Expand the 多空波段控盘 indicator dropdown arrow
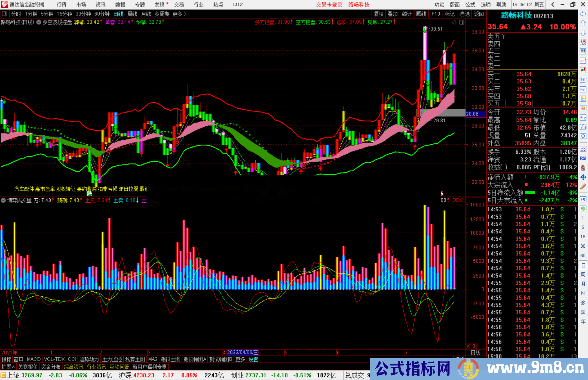Image resolution: width=588 pixels, height=380 pixels. [39, 22]
